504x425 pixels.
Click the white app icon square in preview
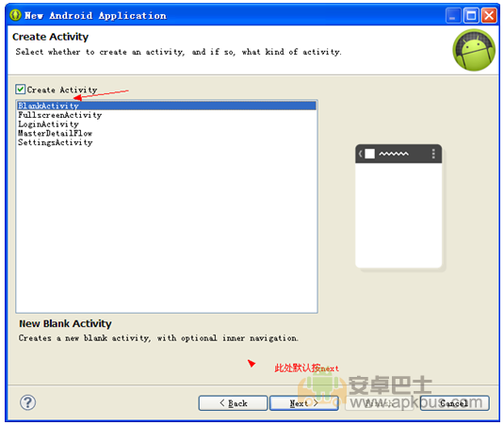369,154
